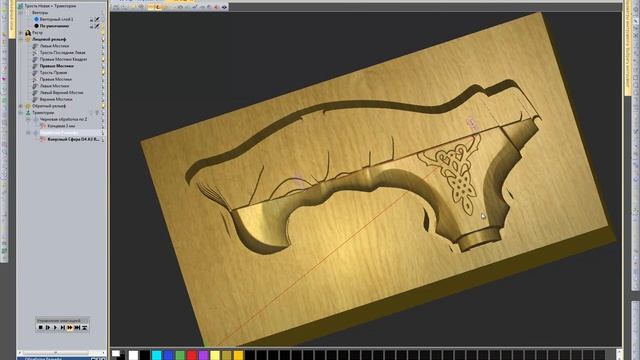640x360 pixels.
Task: Click the Лицевой рельеф relief icon
Action: point(28,39)
